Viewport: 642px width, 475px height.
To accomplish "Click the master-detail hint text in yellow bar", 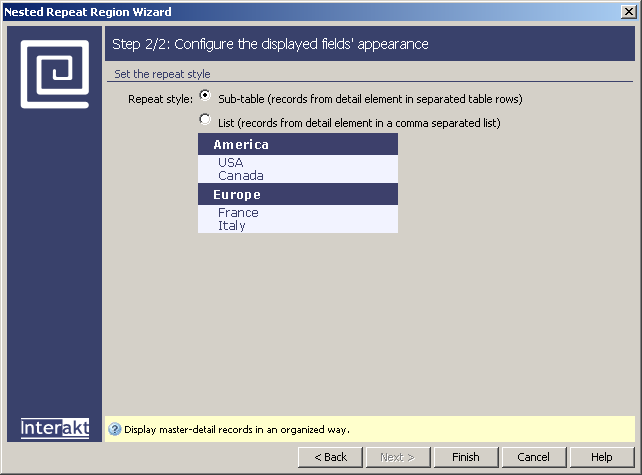I will pyautogui.click(x=237, y=430).
